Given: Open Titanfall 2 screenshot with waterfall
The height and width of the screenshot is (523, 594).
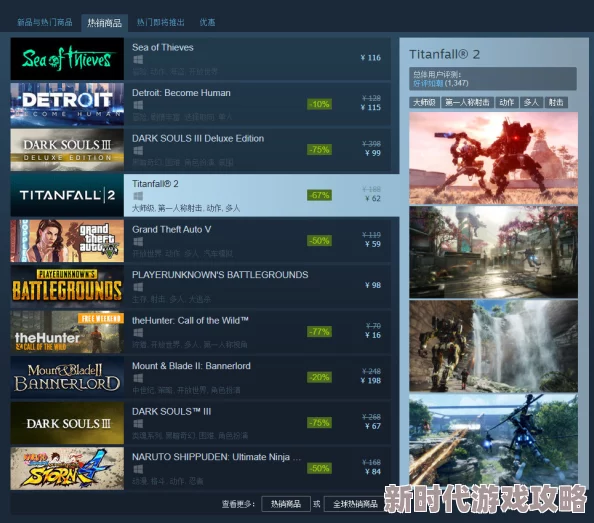Looking at the screenshot, I should point(493,346).
